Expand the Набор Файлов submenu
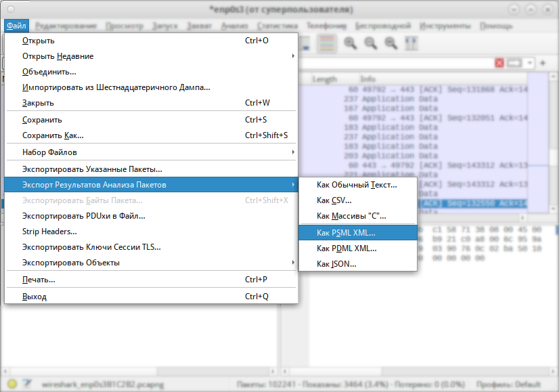Viewport: 559px width, 392px height. [151, 152]
